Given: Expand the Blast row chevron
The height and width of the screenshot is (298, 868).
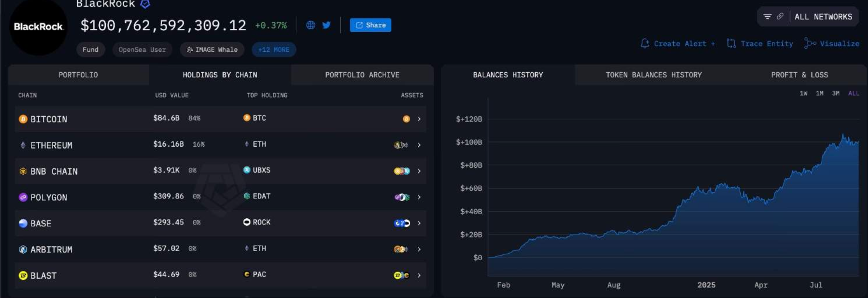Looking at the screenshot, I should click(x=419, y=276).
